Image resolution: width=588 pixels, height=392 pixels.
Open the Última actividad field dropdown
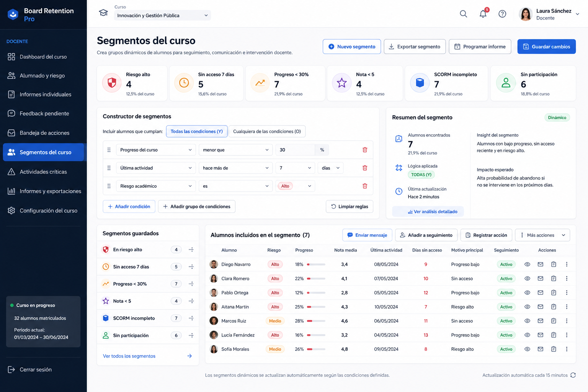point(156,168)
